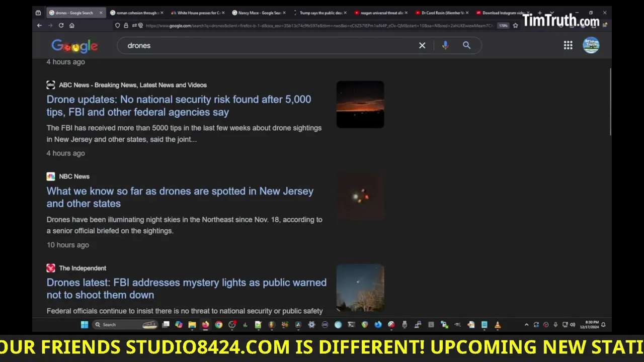
Task: Click the browser URL address bar
Action: (319, 25)
